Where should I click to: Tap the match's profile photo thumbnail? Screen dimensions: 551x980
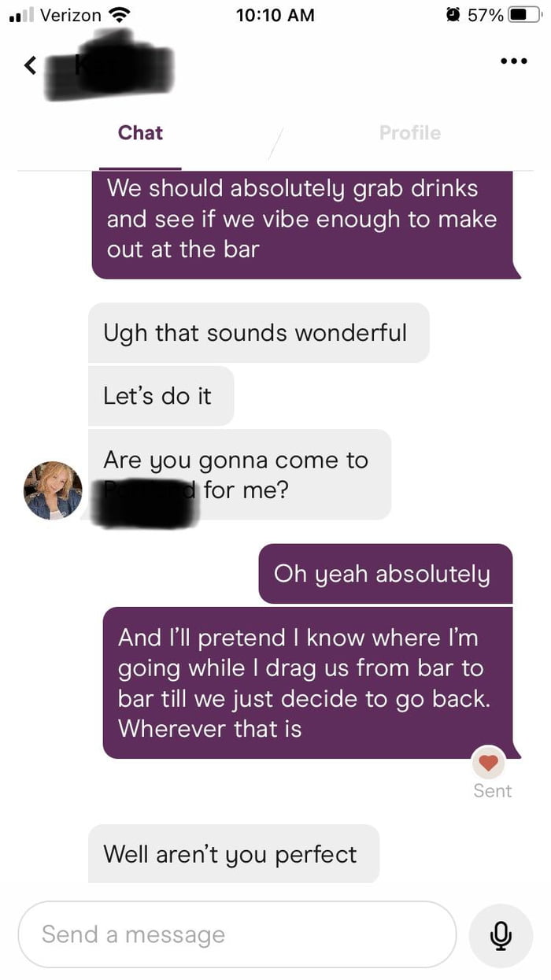click(54, 490)
